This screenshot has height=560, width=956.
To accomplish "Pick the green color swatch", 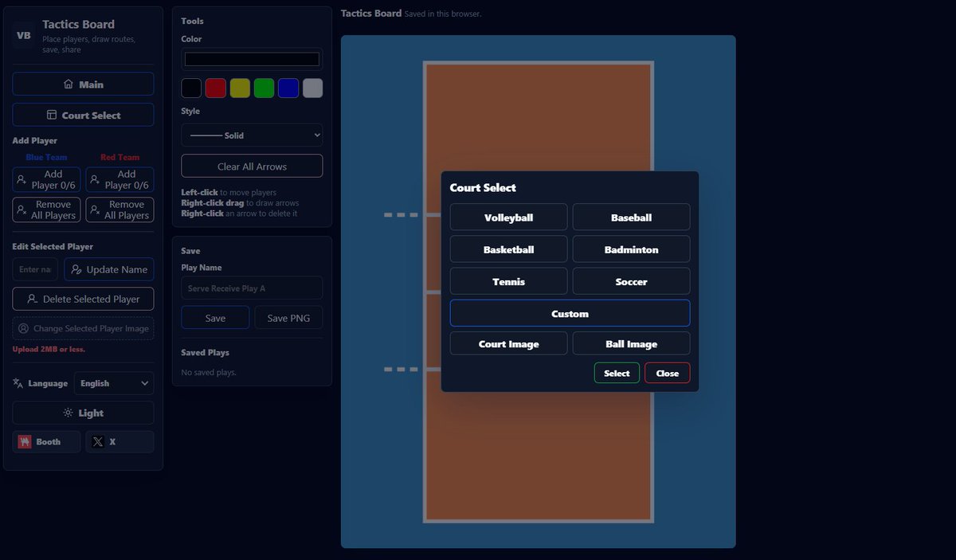I will point(264,88).
